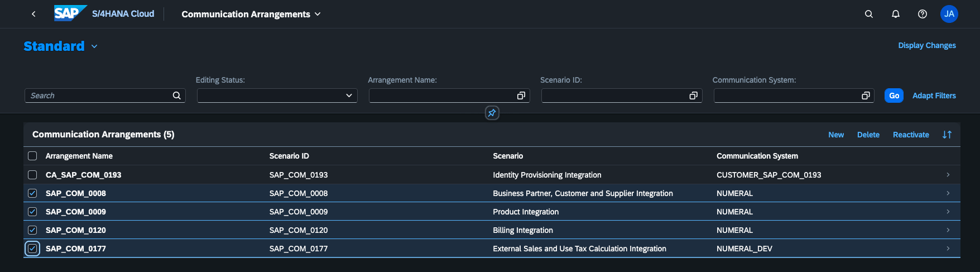This screenshot has height=272, width=980.
Task: Open the table sort settings icon
Action: [x=947, y=135]
